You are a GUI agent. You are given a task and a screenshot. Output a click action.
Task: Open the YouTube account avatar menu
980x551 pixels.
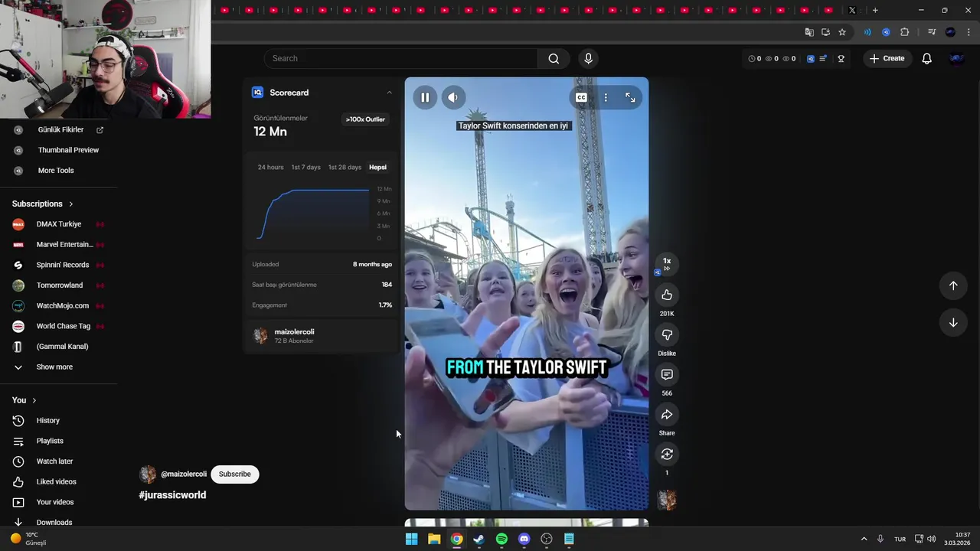tap(956, 58)
